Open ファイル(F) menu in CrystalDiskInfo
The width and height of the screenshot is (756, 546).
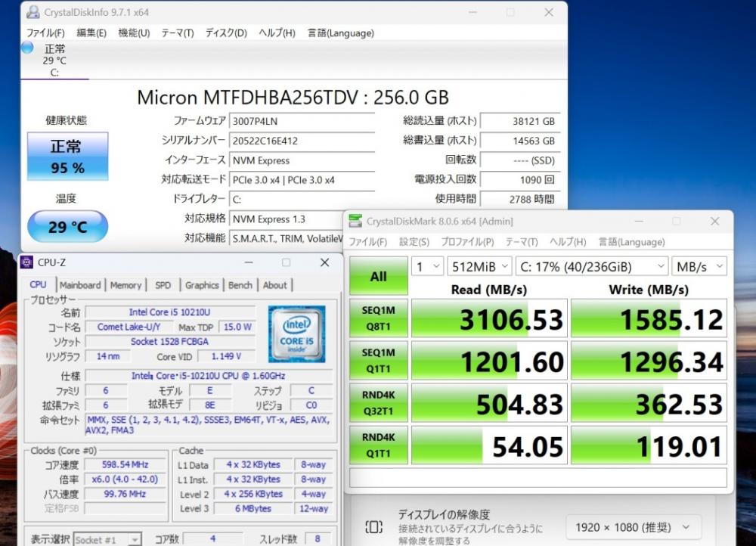point(45,33)
